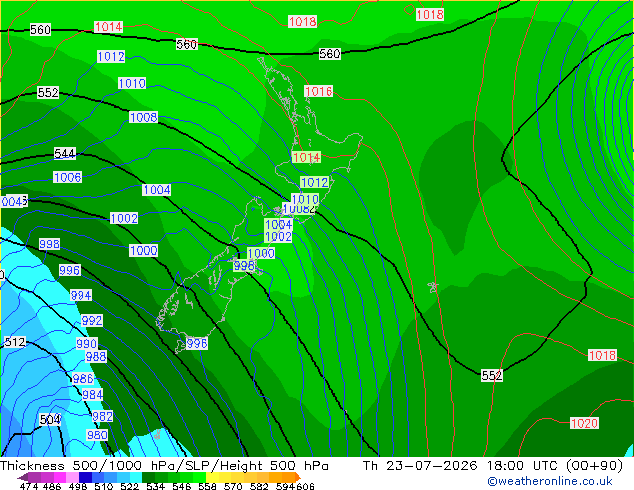Click the legend value 582
Viewport: 634px width, 490px height.
tap(259, 486)
